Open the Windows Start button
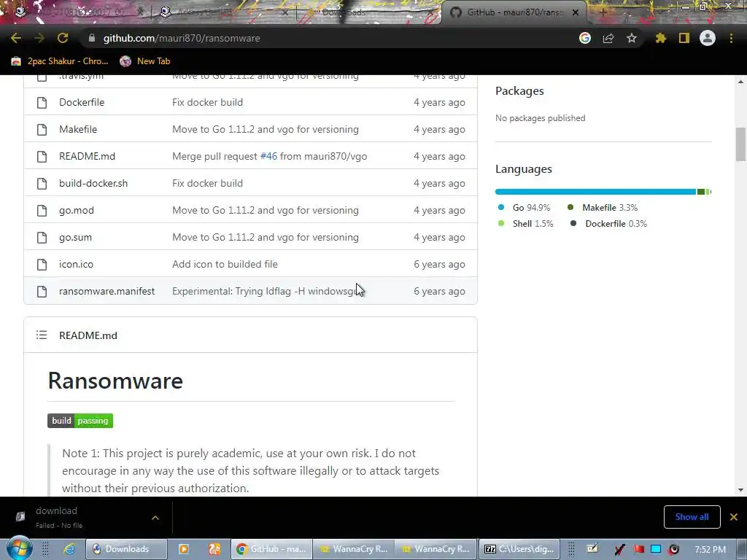 point(19,549)
